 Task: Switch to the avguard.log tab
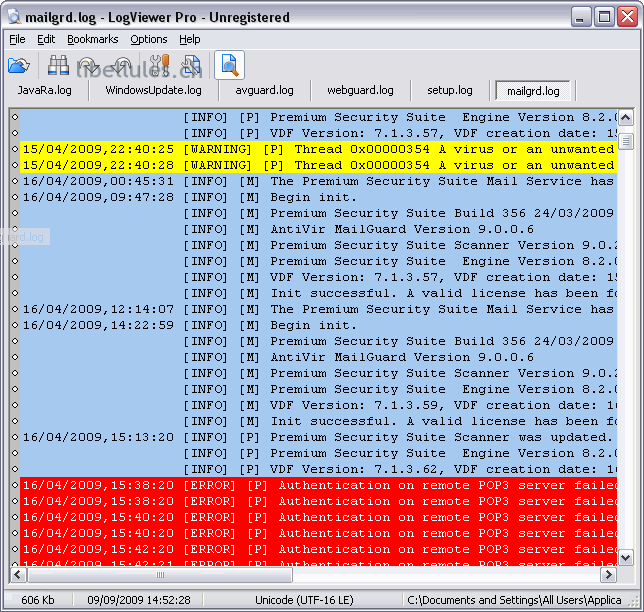pos(264,90)
